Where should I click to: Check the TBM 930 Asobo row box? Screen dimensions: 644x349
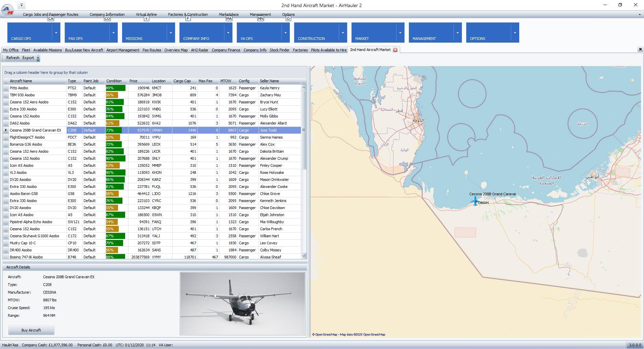[x=6, y=95]
